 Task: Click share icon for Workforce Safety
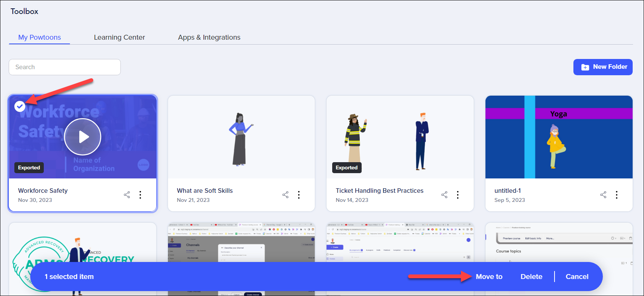[127, 195]
